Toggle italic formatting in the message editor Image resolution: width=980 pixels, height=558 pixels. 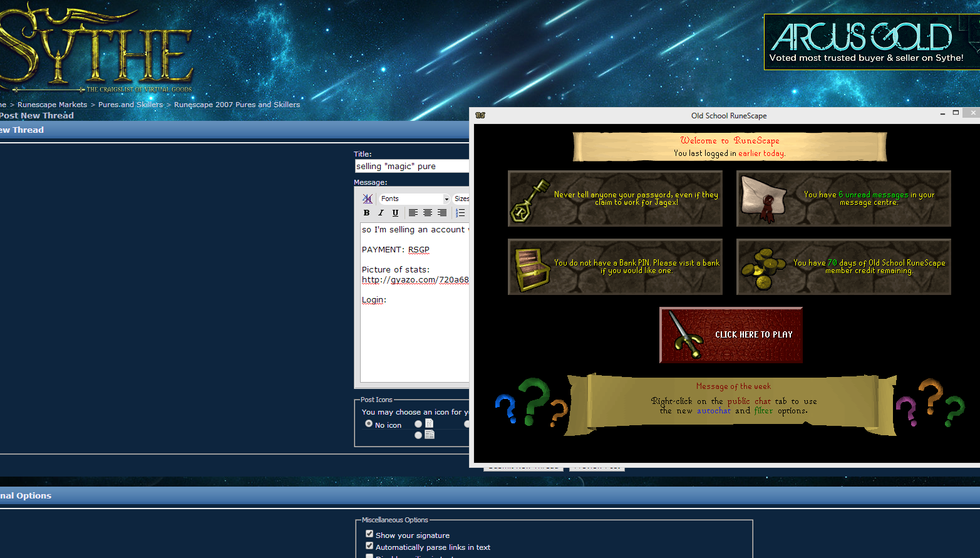381,213
